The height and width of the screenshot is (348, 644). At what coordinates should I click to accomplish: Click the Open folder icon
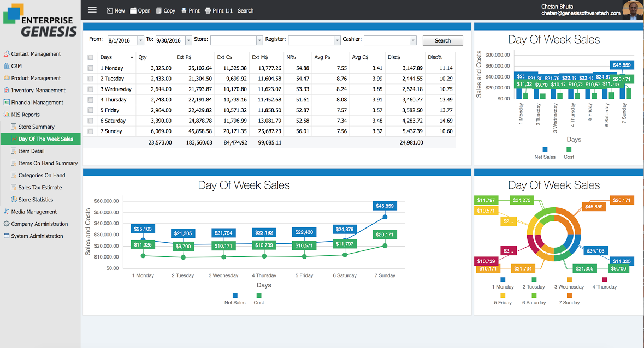point(133,10)
